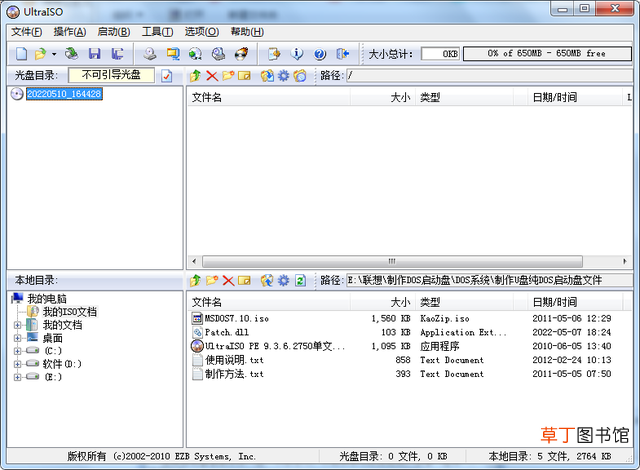Select the 我的电脑 tree item
The image size is (640, 470).
tap(47, 299)
